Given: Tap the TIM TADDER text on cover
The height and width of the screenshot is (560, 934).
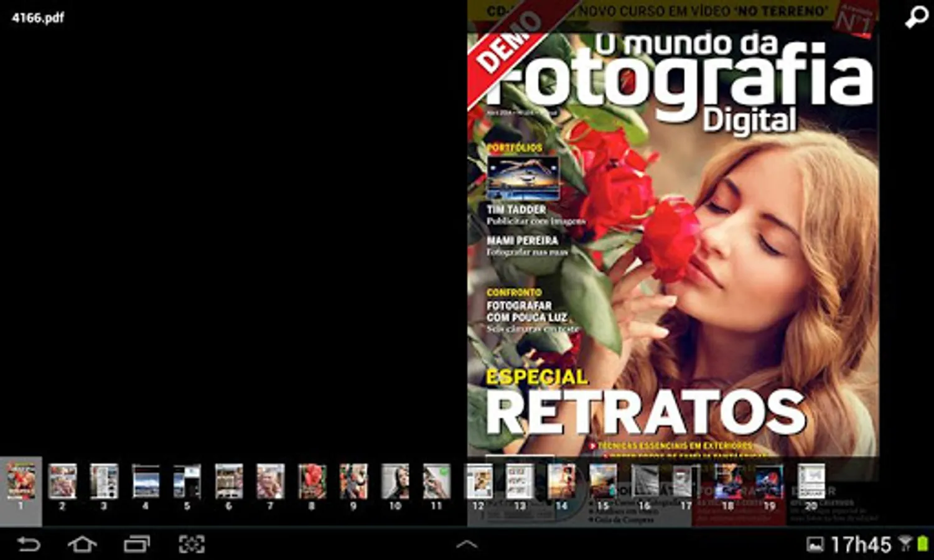Looking at the screenshot, I should [516, 210].
